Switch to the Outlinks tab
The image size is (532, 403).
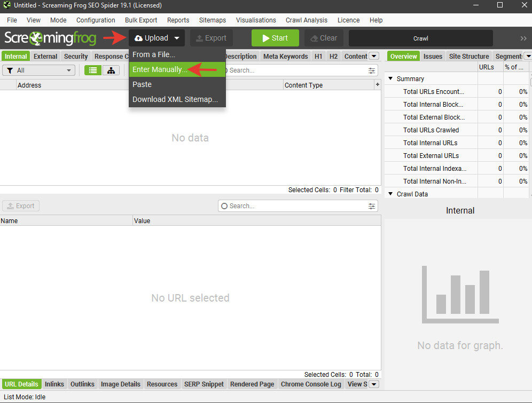(x=82, y=384)
